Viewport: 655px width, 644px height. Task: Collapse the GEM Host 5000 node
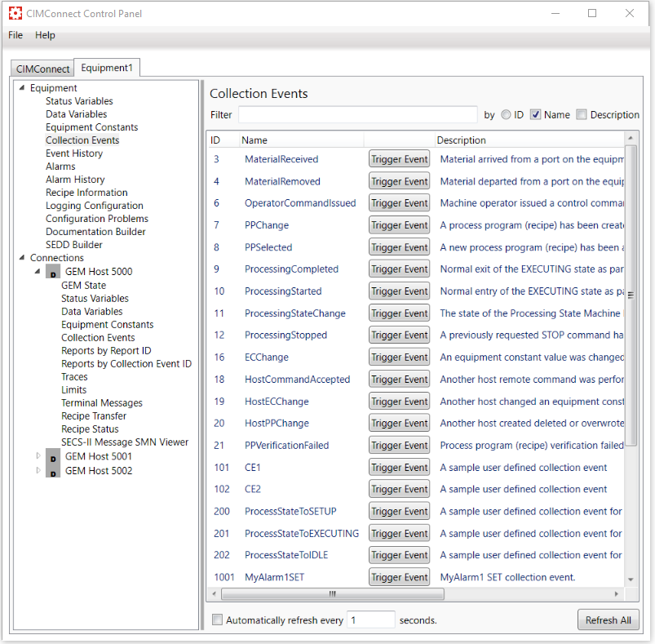pos(38,272)
